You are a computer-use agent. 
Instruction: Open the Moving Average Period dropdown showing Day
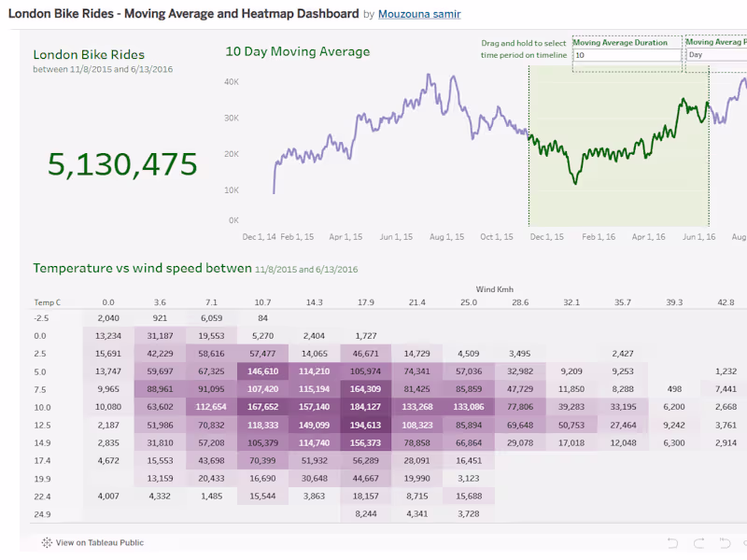(716, 55)
